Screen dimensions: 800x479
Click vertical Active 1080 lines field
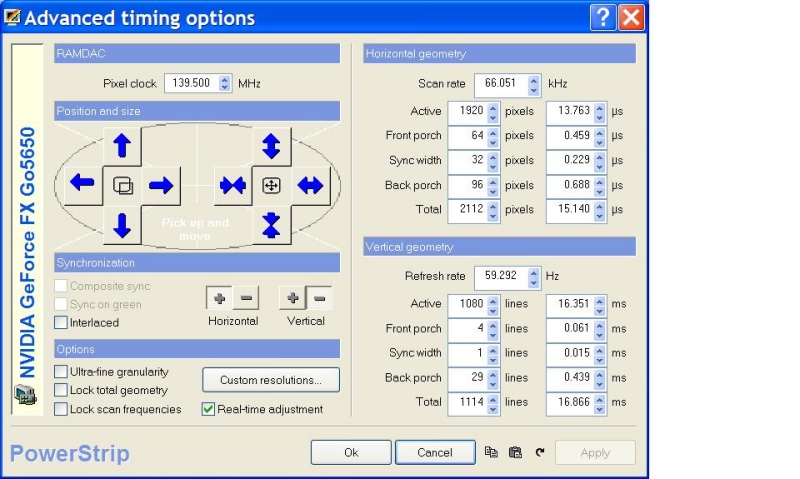(x=468, y=305)
